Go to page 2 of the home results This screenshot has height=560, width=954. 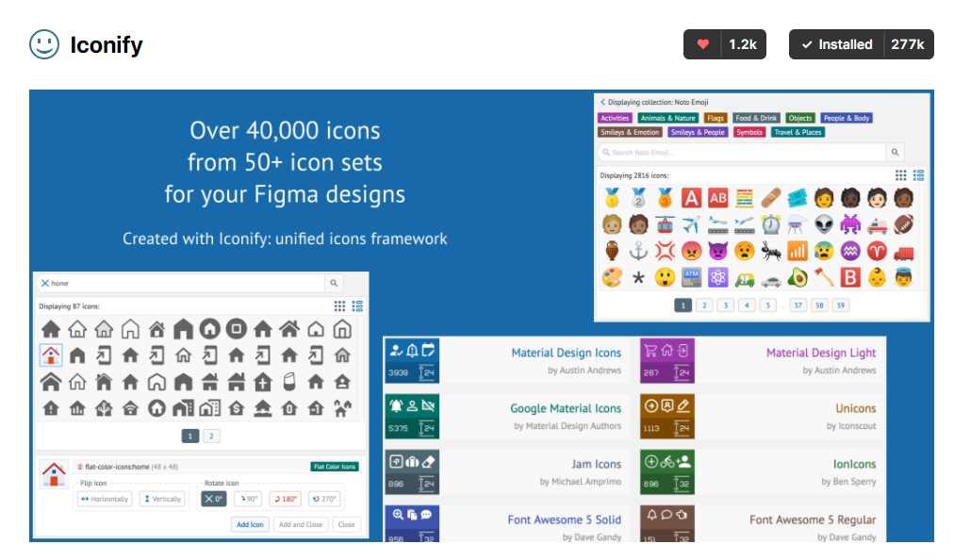point(211,436)
